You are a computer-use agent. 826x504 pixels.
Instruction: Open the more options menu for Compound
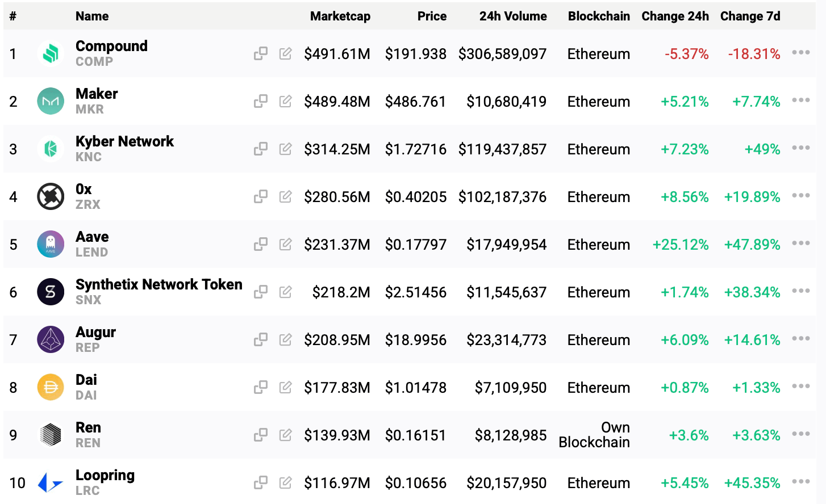(801, 52)
